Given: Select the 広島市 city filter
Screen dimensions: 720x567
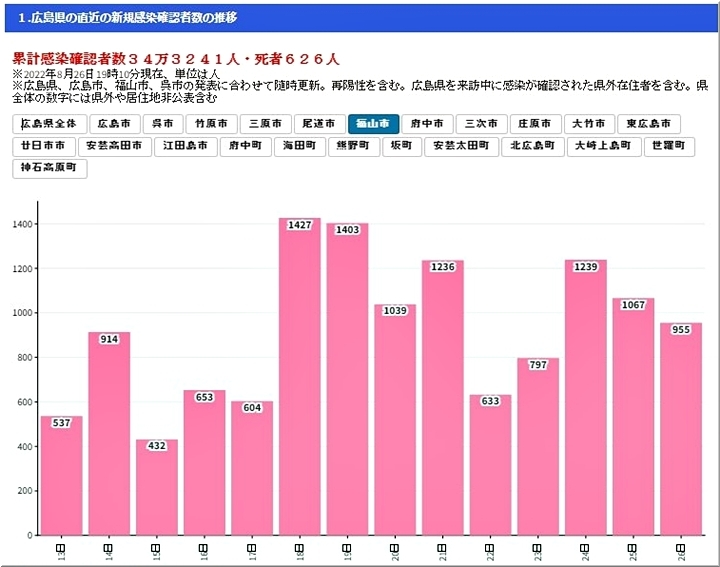Looking at the screenshot, I should [115, 124].
